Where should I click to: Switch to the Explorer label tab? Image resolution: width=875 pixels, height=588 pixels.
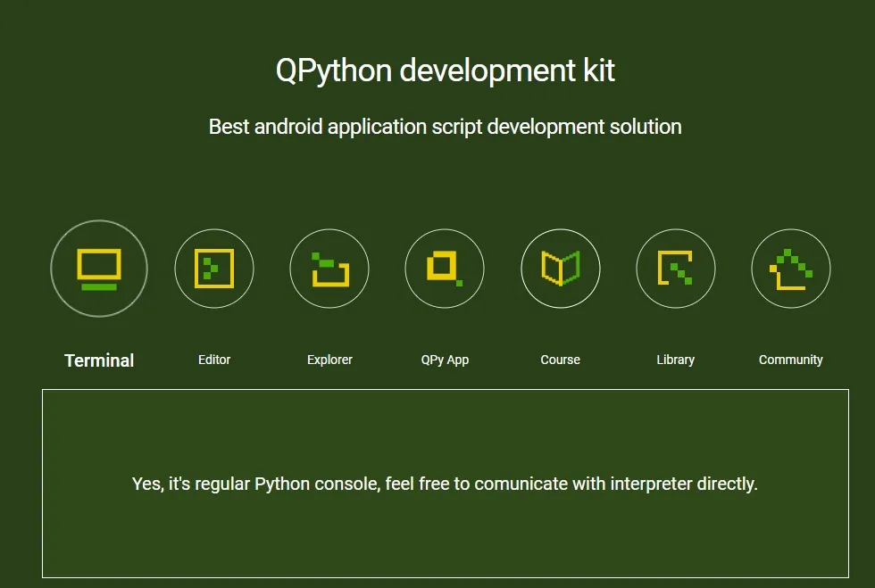[x=329, y=360]
